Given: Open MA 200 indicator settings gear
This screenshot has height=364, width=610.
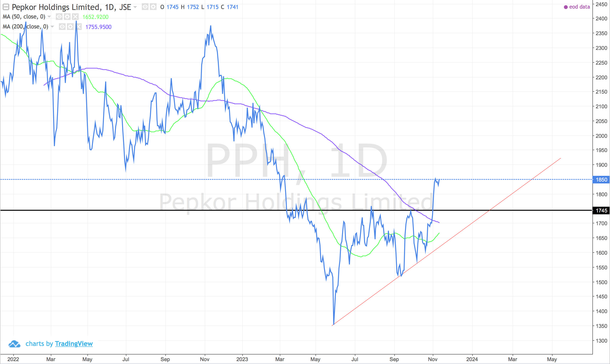Looking at the screenshot, I should pos(70,26).
